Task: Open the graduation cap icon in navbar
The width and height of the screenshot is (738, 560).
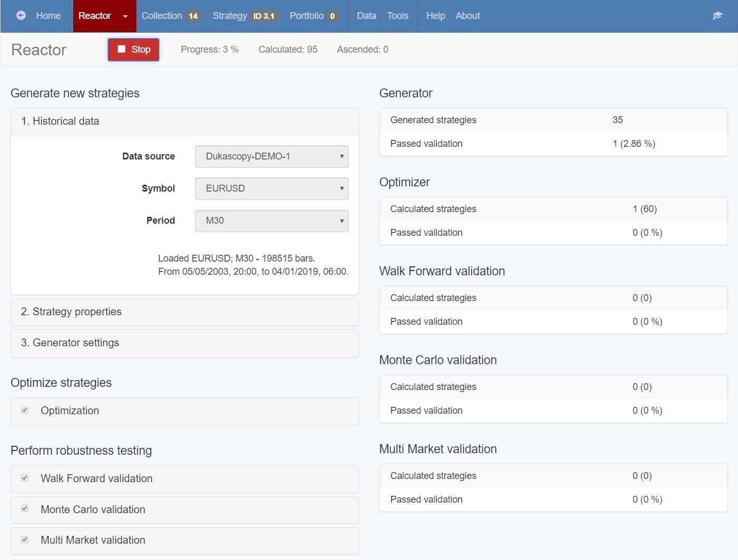Action: 717,16
